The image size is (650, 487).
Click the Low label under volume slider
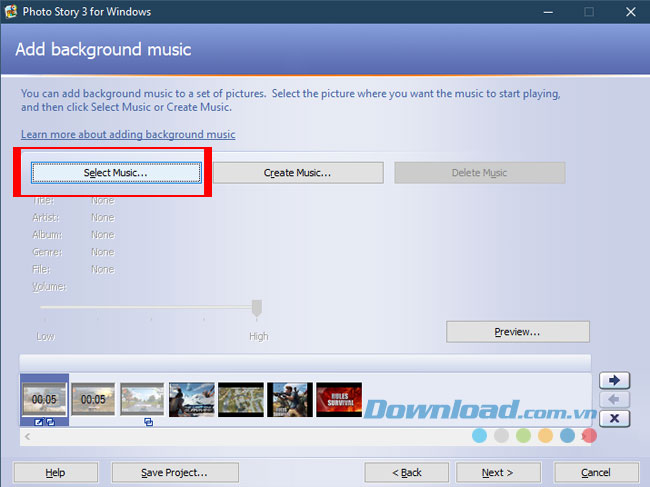click(x=45, y=336)
